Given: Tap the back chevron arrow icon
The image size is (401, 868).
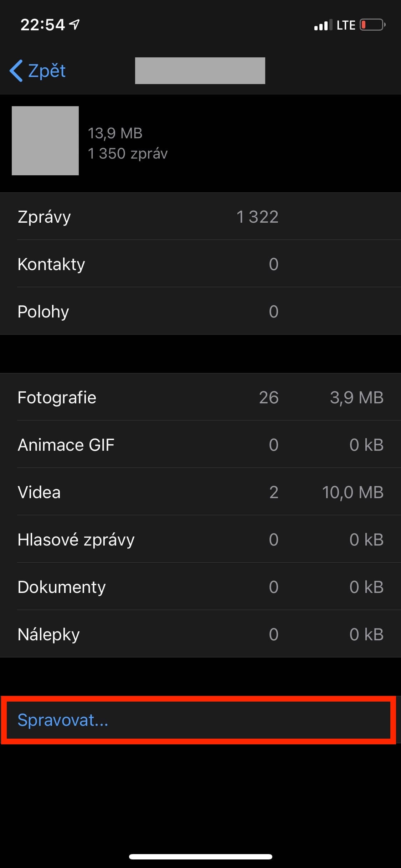Looking at the screenshot, I should (x=16, y=71).
